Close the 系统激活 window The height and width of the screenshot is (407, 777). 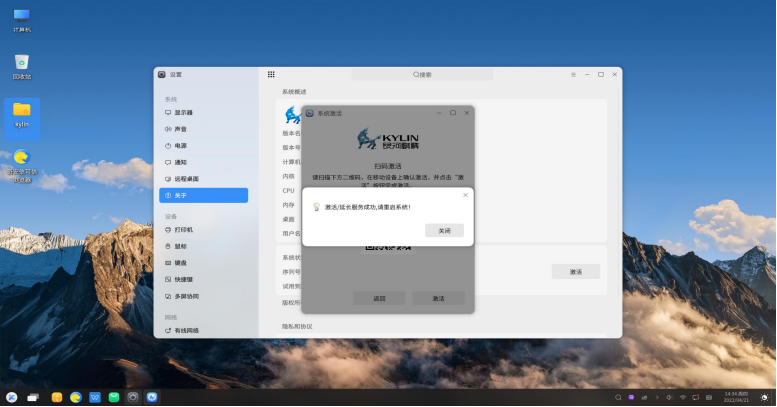tap(466, 113)
